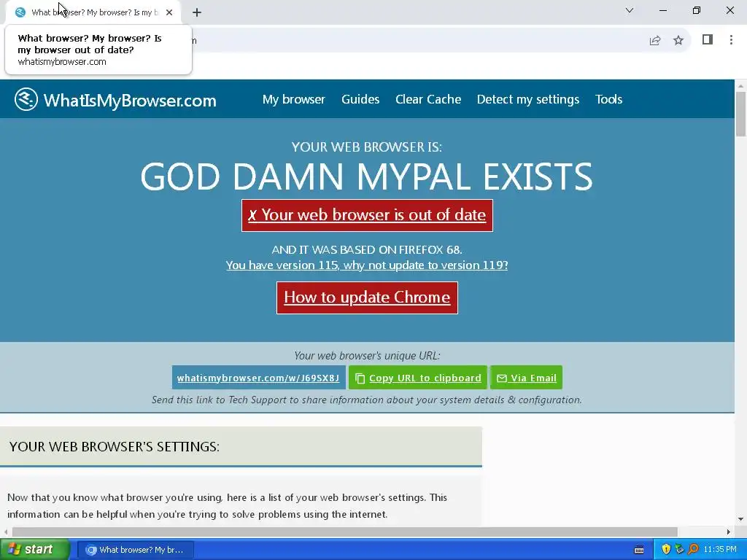This screenshot has height=560, width=747.
Task: Click the tab favicon for What browser
Action: click(x=20, y=12)
